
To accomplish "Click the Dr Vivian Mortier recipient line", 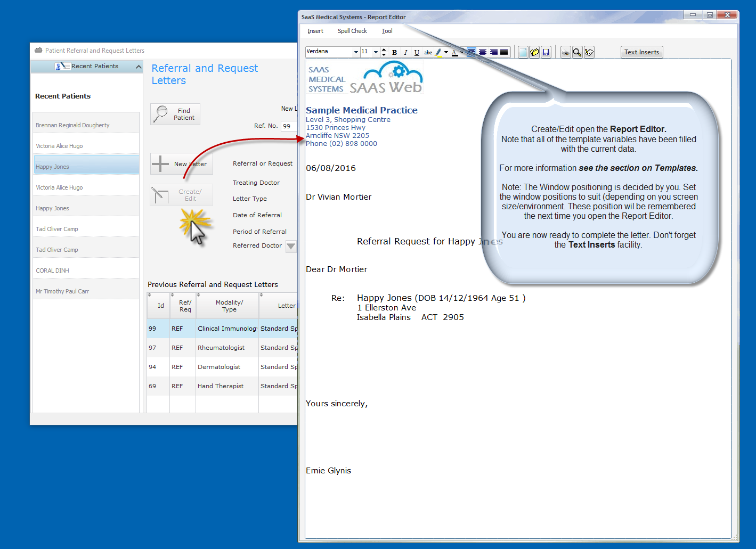I will point(339,197).
